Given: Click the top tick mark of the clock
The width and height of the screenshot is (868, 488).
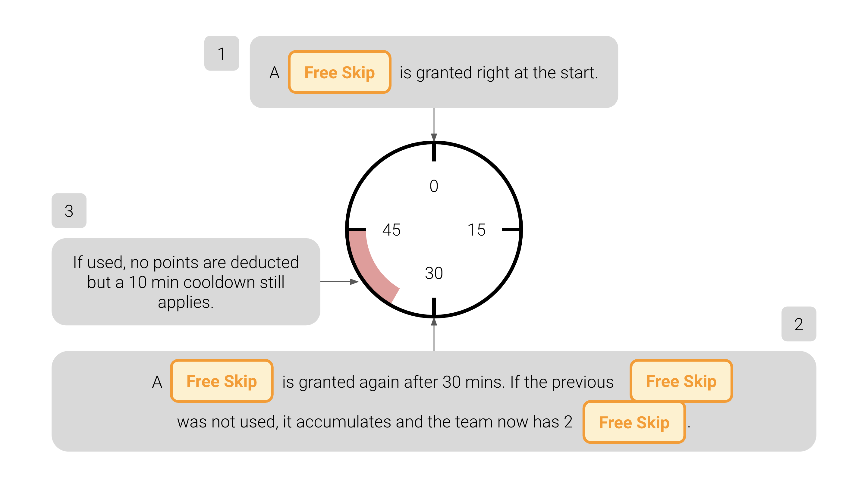Looking at the screenshot, I should click(x=434, y=152).
